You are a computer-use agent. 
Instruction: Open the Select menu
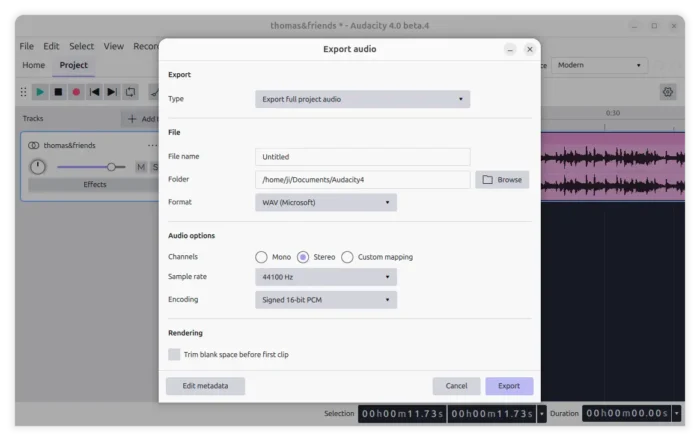(81, 46)
